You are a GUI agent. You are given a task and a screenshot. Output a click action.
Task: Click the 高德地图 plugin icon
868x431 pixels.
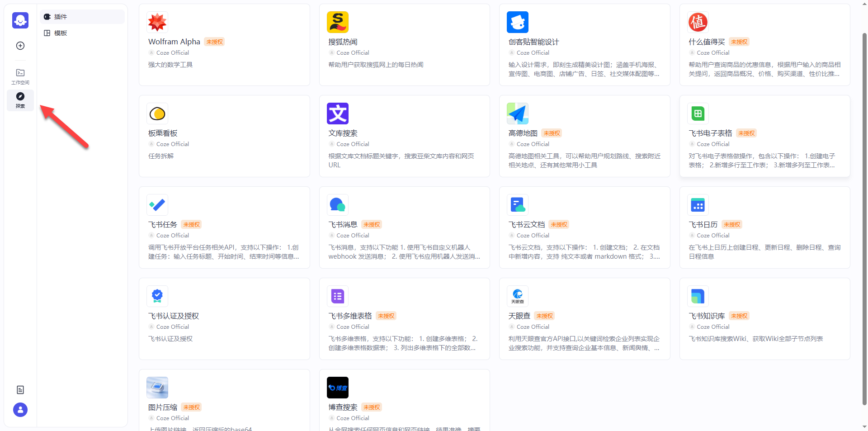(x=517, y=114)
